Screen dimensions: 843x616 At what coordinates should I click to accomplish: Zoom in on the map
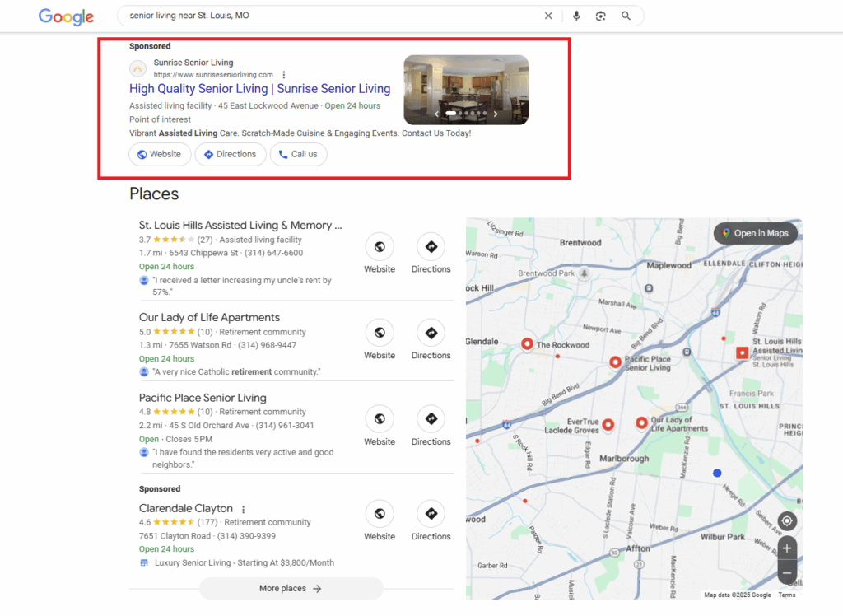coord(787,548)
